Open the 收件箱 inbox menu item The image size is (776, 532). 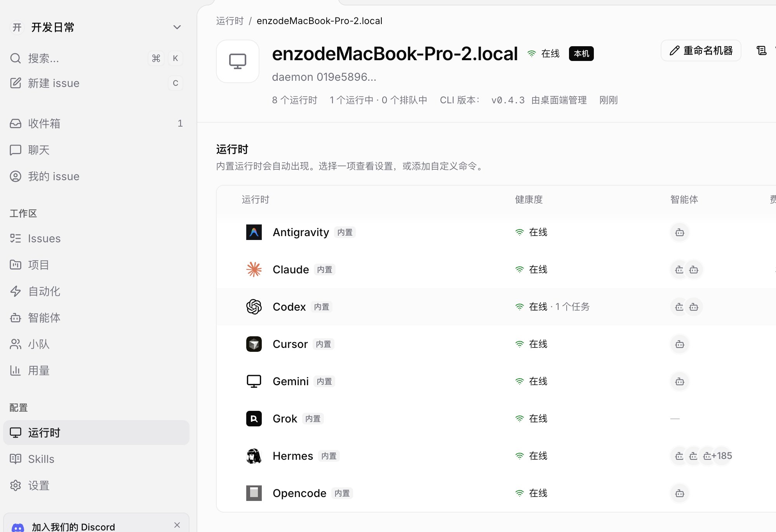96,123
